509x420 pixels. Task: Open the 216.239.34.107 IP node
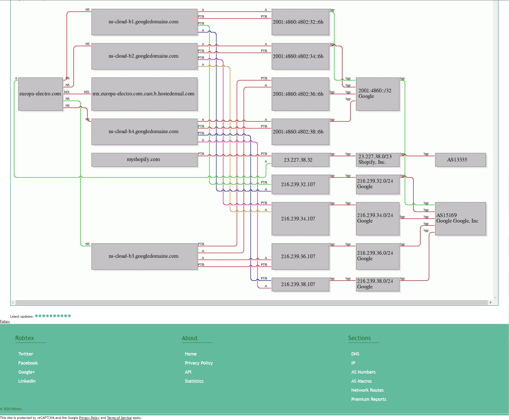tap(301, 219)
